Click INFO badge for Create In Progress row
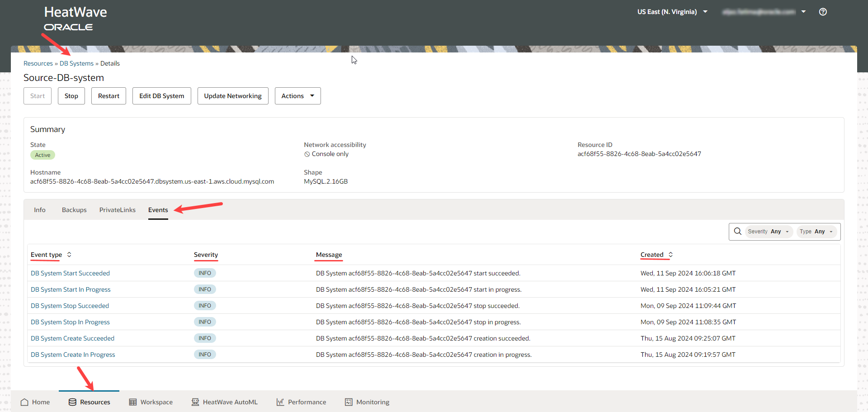The height and width of the screenshot is (412, 868). coord(205,355)
